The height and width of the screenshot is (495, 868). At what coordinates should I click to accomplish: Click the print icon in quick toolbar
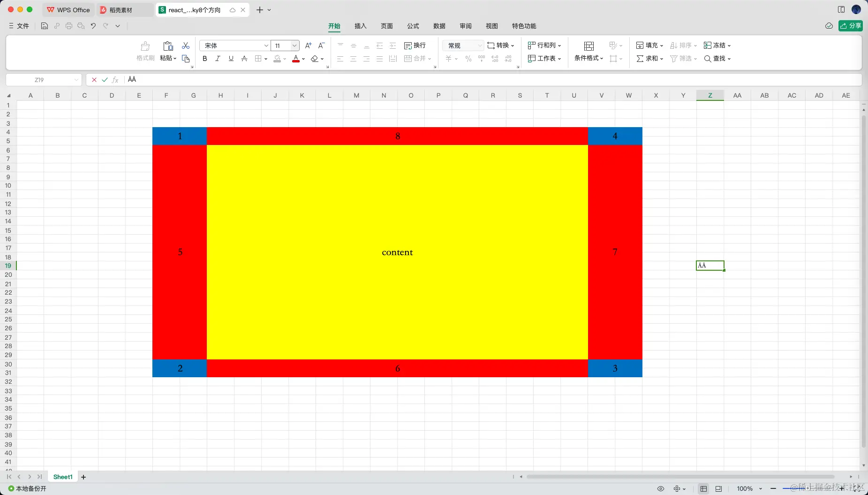pos(69,26)
